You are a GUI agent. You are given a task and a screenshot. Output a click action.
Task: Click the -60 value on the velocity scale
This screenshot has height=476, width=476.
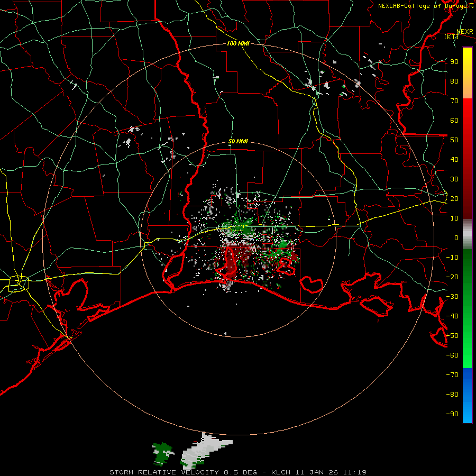pos(452,355)
